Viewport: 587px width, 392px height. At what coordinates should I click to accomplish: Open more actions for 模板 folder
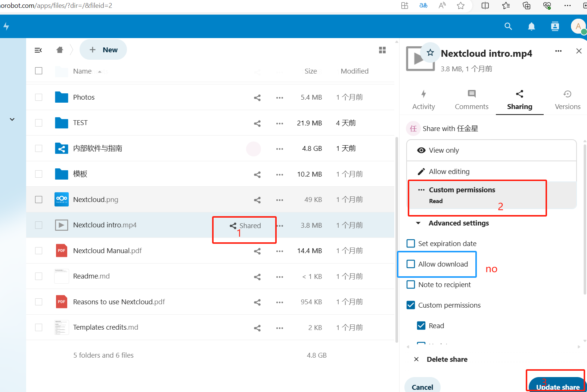[x=280, y=174]
